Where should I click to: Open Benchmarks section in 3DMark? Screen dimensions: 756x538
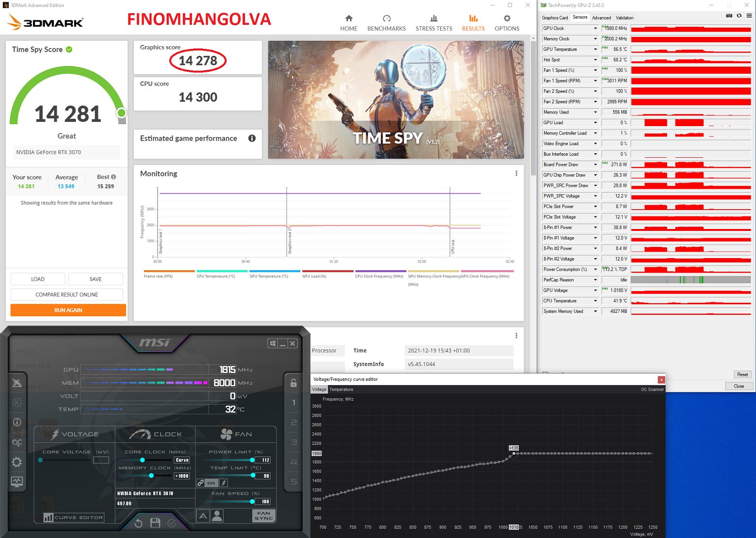386,23
